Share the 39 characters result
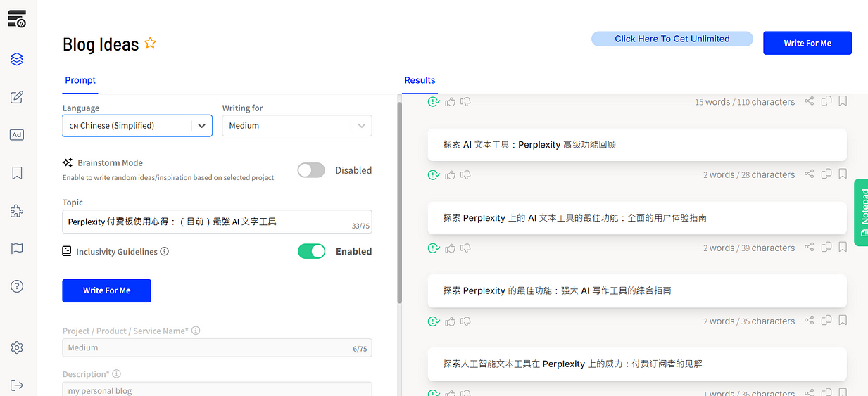 pyautogui.click(x=810, y=248)
